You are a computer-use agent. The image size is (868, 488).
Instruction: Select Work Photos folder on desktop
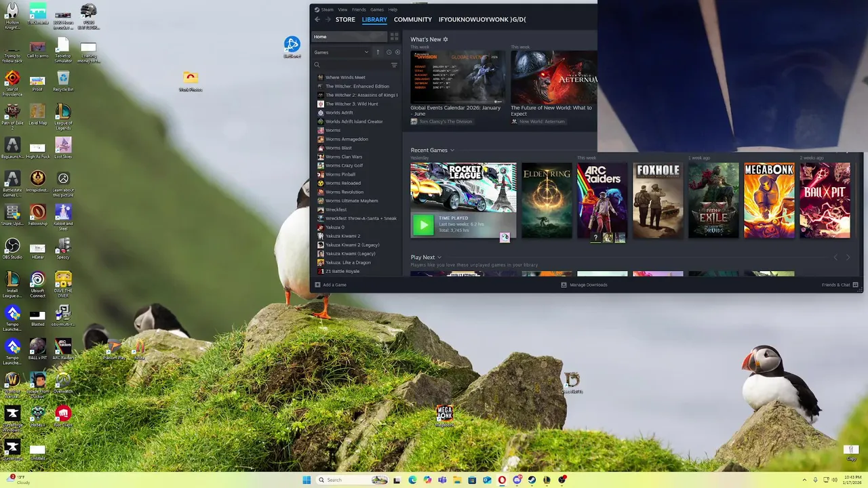[x=191, y=81]
